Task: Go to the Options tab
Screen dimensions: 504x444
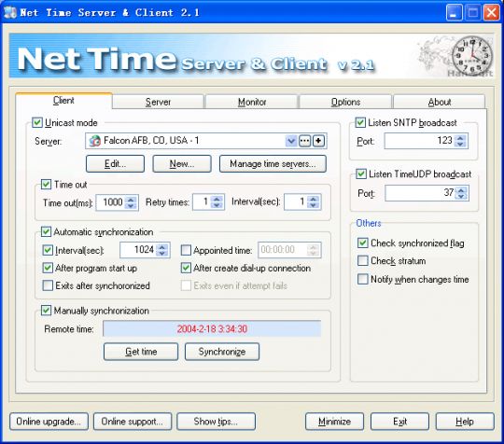Action: pos(346,102)
